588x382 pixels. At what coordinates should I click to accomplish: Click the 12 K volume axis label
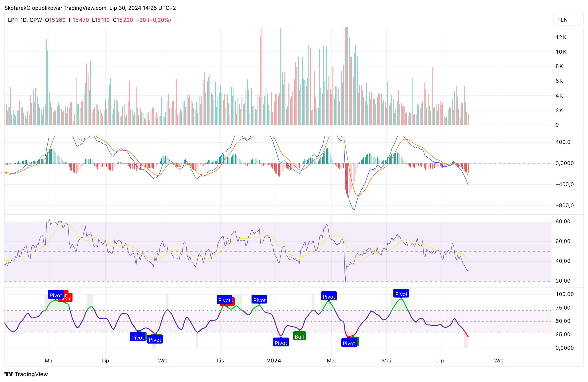tap(561, 37)
